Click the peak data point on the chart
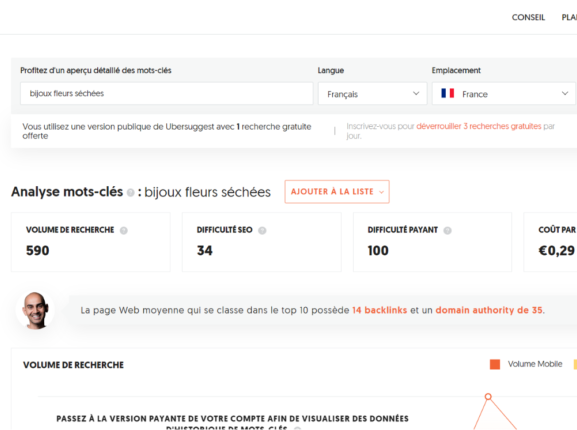This screenshot has width=577, height=430. 488,397
